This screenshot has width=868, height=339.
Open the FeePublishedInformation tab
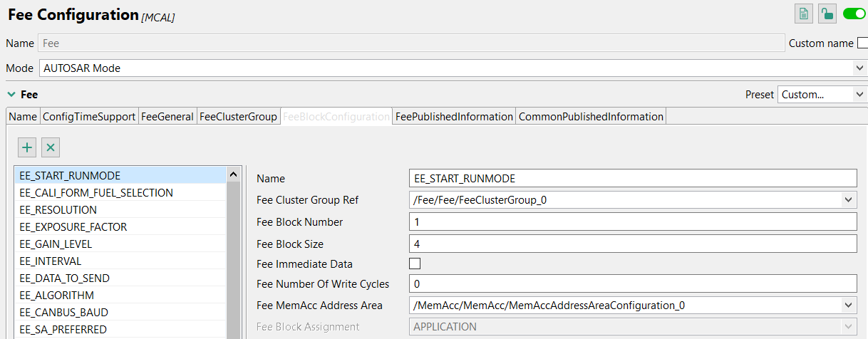(454, 116)
